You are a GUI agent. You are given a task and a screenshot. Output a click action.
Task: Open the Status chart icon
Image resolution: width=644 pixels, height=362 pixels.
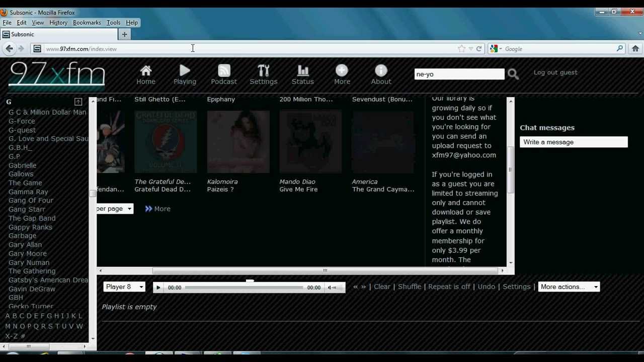coord(303,71)
